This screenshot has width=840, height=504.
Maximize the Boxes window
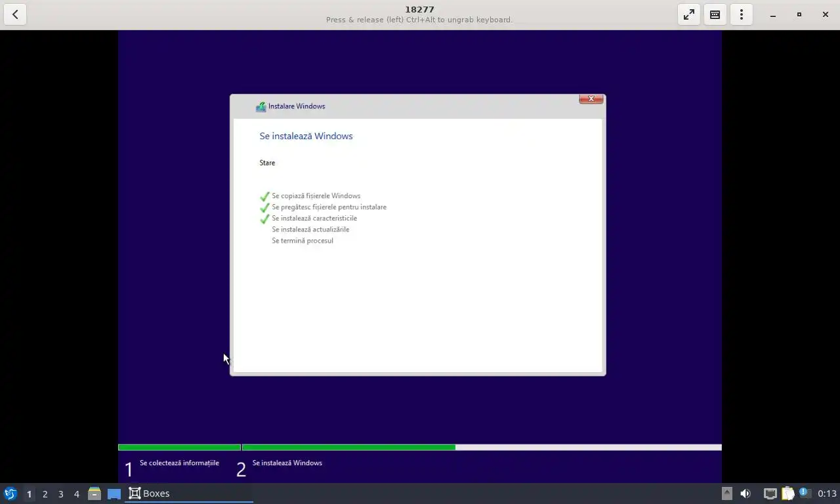click(799, 14)
